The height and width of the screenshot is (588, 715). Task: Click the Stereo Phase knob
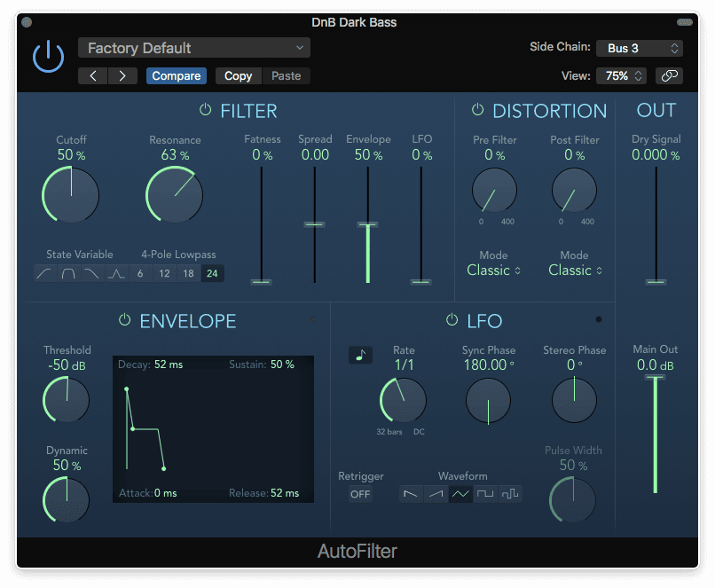(x=574, y=400)
